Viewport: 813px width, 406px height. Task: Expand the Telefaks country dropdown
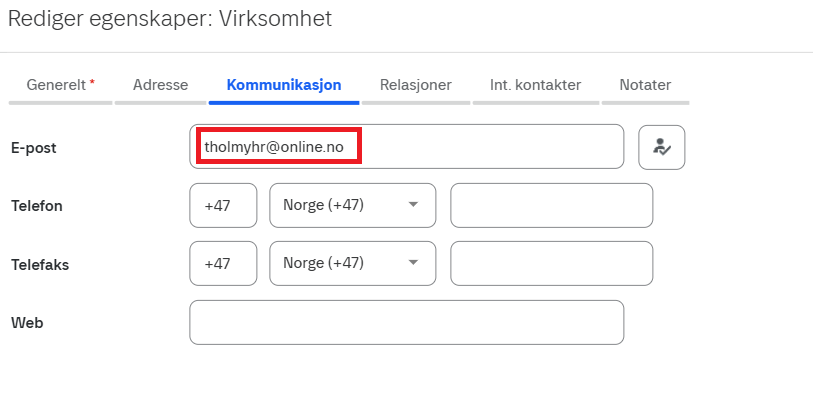[x=352, y=264]
